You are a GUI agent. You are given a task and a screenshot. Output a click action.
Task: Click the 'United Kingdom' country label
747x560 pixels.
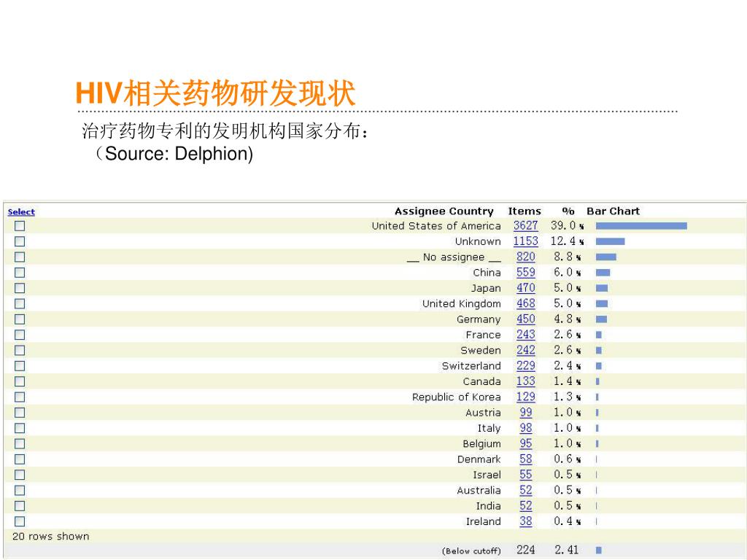click(x=461, y=304)
